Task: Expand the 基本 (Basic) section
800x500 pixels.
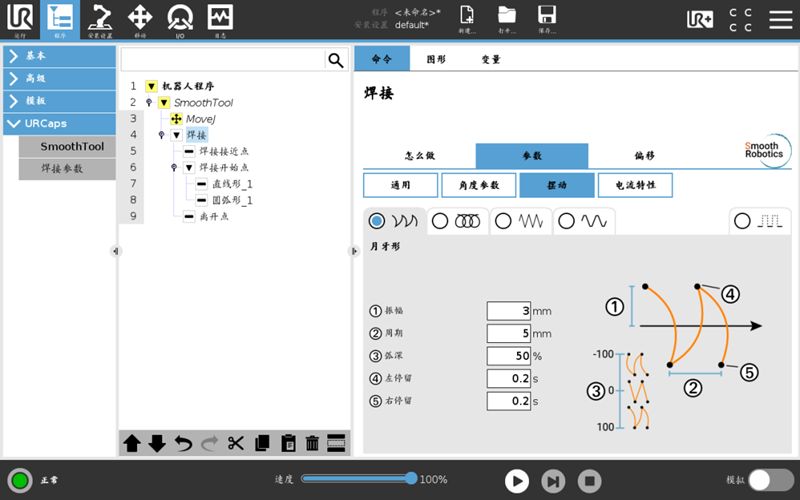Action: [x=60, y=56]
